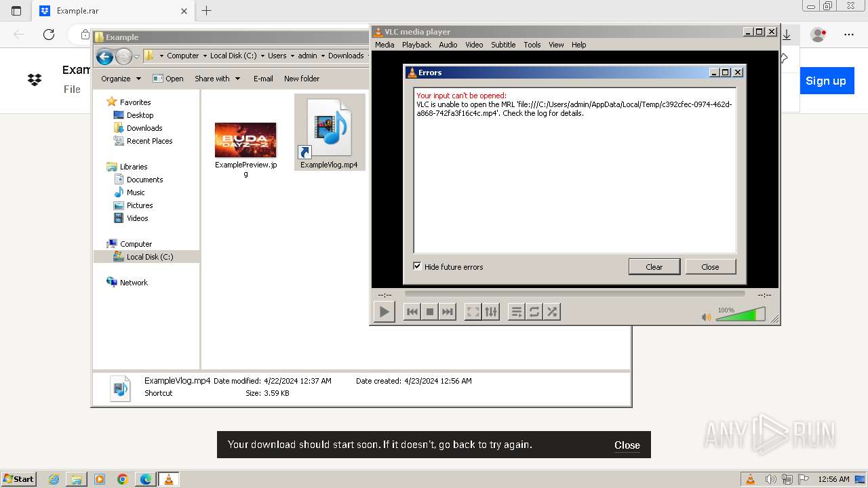
Task: Click the Dropbox logo
Action: point(35,80)
